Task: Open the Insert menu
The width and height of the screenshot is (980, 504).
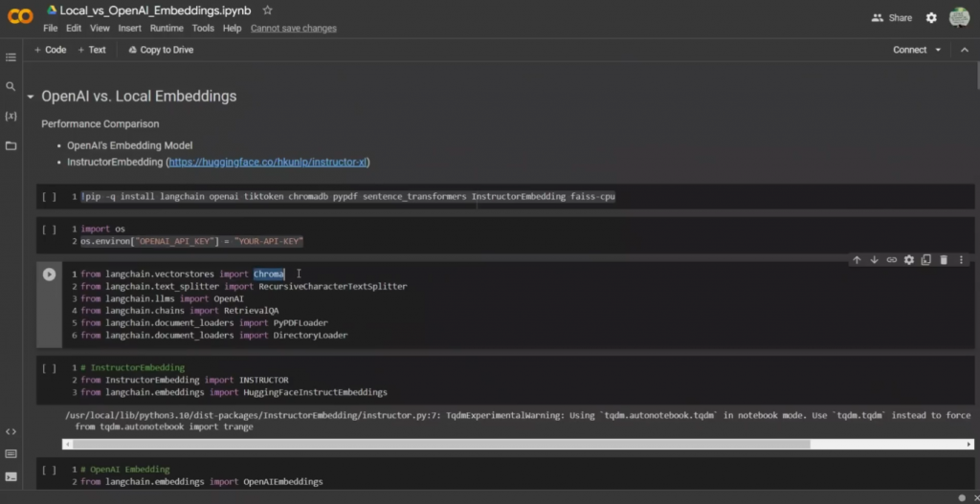Action: [129, 28]
